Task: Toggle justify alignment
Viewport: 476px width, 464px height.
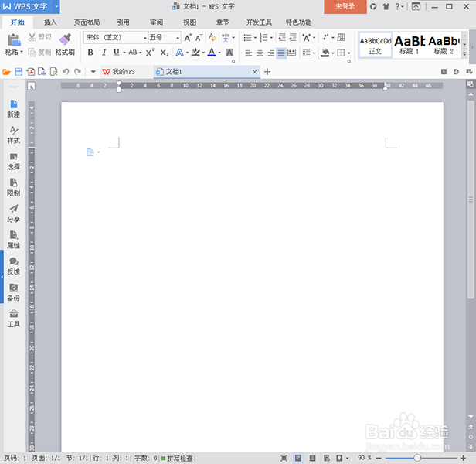Action: [281, 53]
